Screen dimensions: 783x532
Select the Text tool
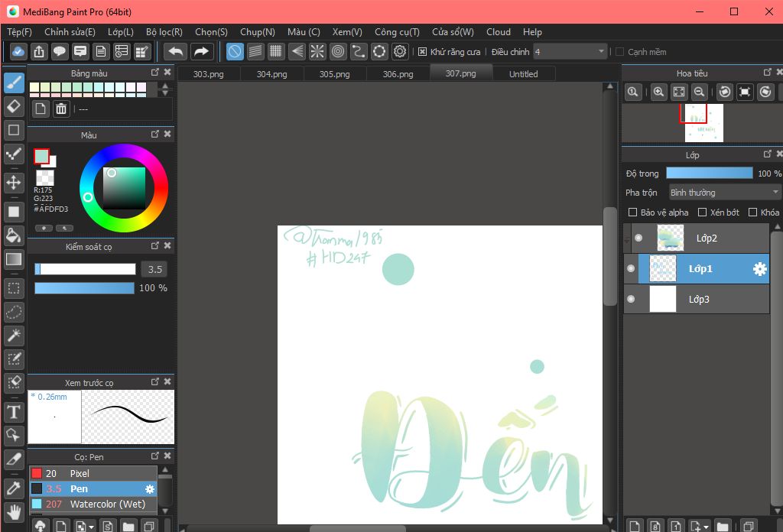click(x=14, y=412)
